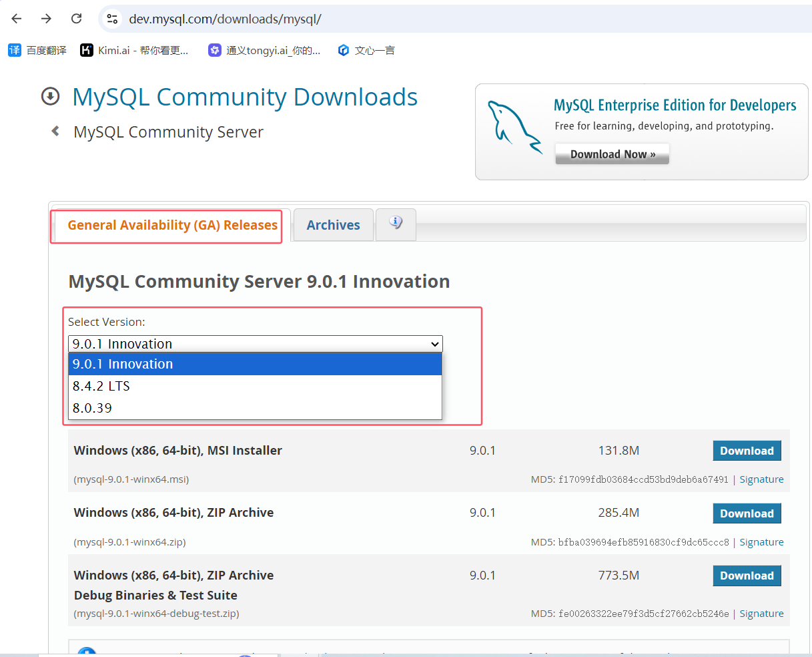The image size is (812, 657).
Task: Click the MySQL Community Server 9.0.1 Innovation heading
Action: 259,282
